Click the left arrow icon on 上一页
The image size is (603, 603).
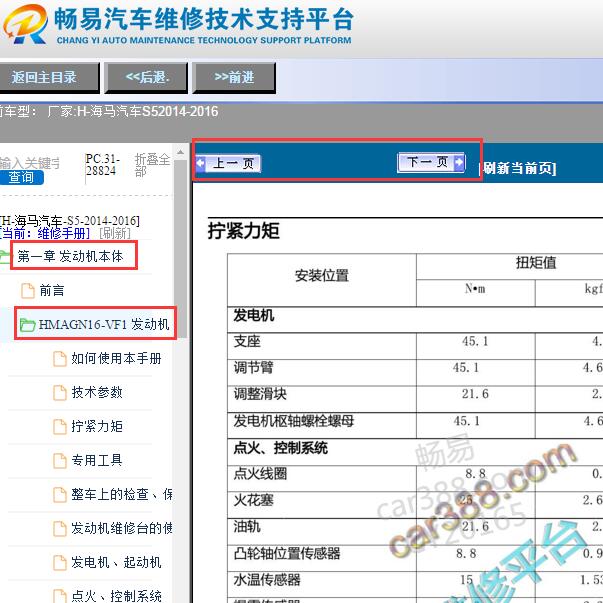click(x=200, y=163)
